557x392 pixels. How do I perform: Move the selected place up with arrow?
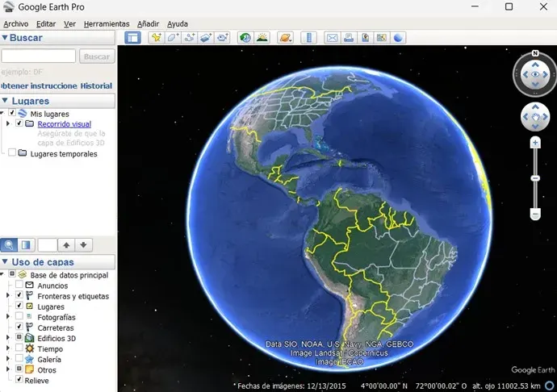point(66,245)
